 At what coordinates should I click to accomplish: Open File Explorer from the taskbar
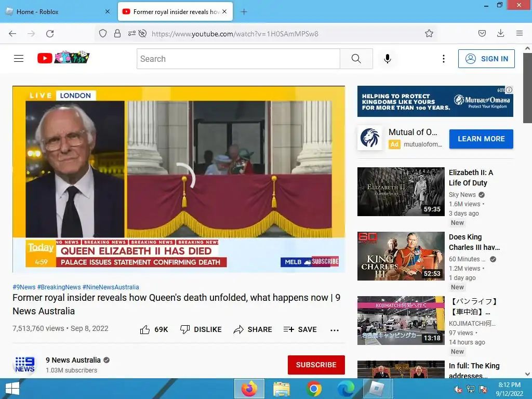[281, 389]
